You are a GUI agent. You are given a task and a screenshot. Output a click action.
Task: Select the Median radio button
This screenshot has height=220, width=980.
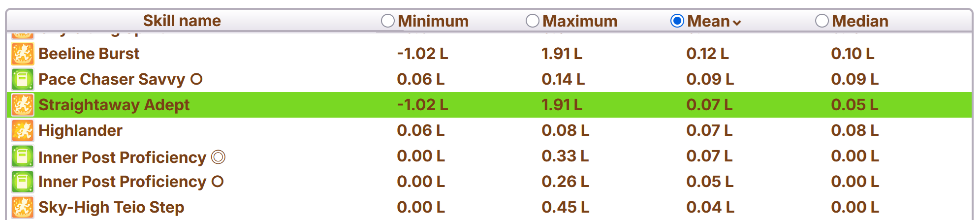coord(822,21)
